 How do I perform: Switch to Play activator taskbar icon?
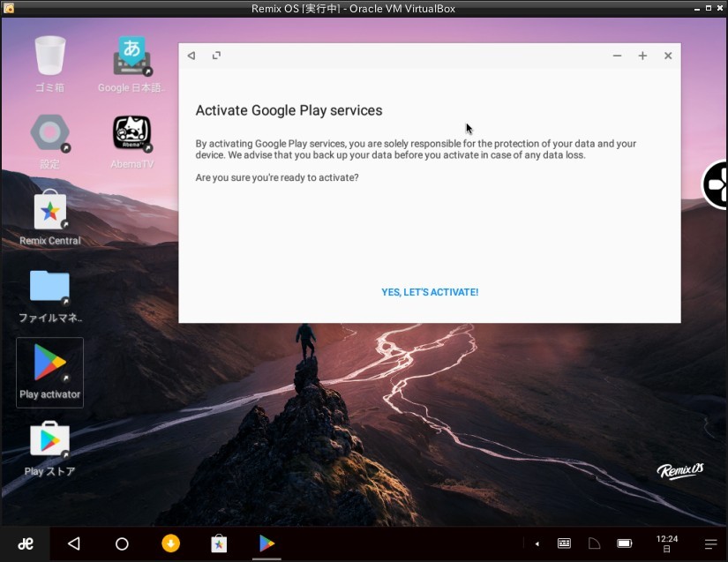(x=267, y=543)
